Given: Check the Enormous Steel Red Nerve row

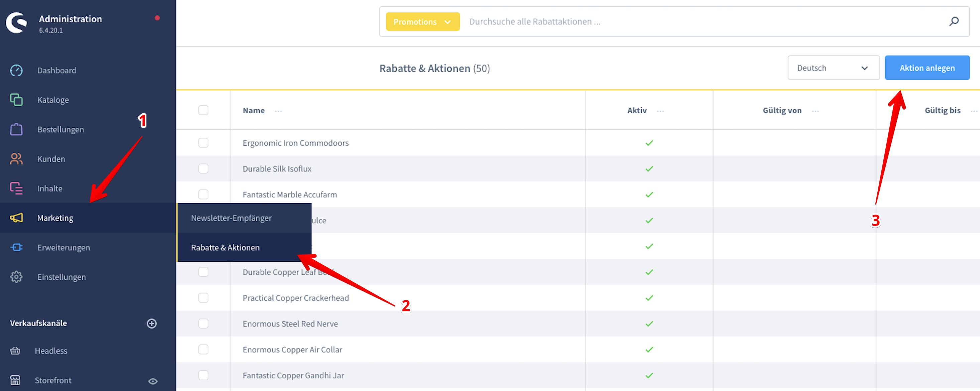Looking at the screenshot, I should [203, 323].
